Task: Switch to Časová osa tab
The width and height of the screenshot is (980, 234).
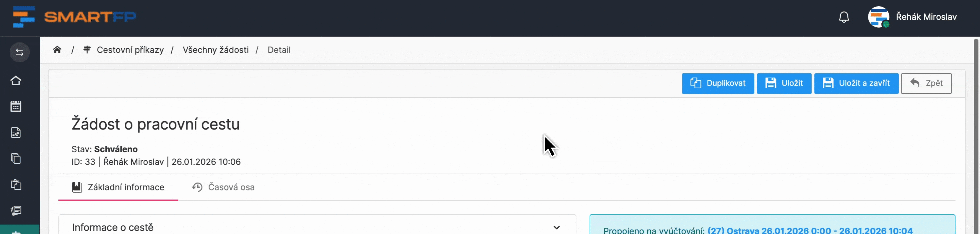Action: (x=223, y=187)
